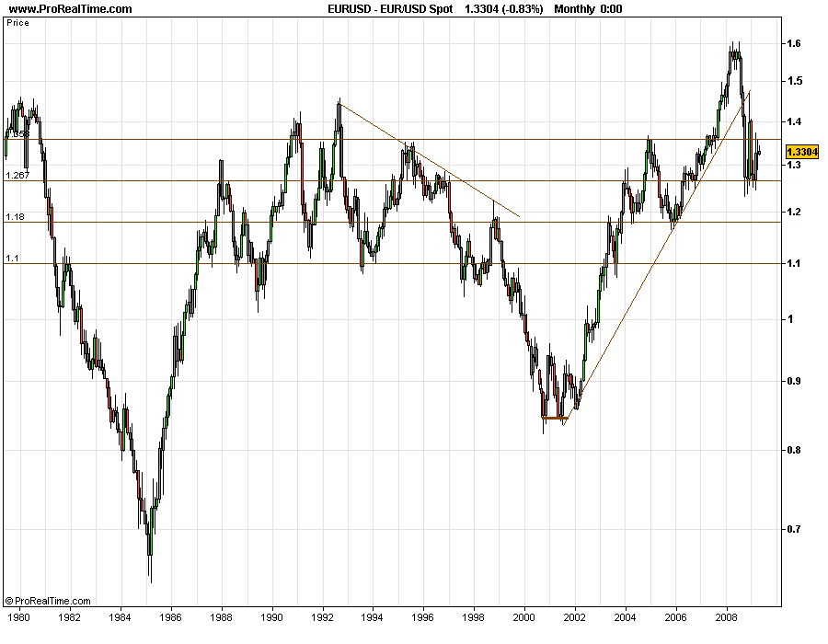Select the short thick support line near 2001
Screen dimensions: 828x644
[555, 418]
